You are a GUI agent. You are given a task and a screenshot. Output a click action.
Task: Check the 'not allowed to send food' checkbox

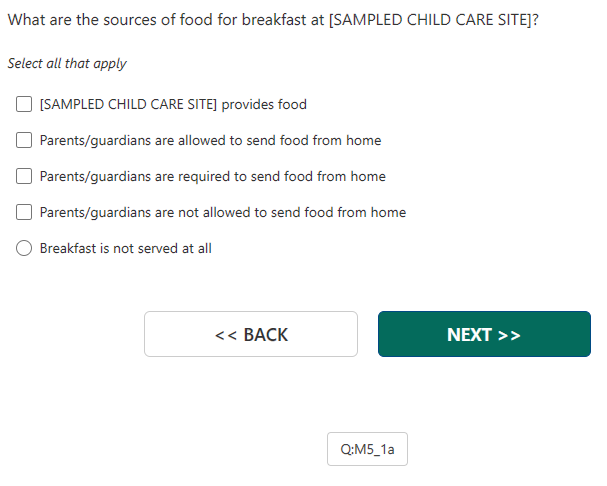(x=24, y=212)
